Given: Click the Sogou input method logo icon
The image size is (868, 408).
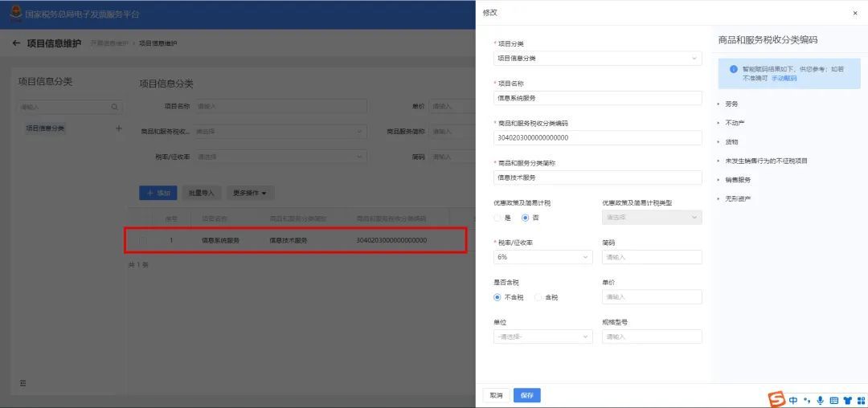Looking at the screenshot, I should [x=776, y=400].
